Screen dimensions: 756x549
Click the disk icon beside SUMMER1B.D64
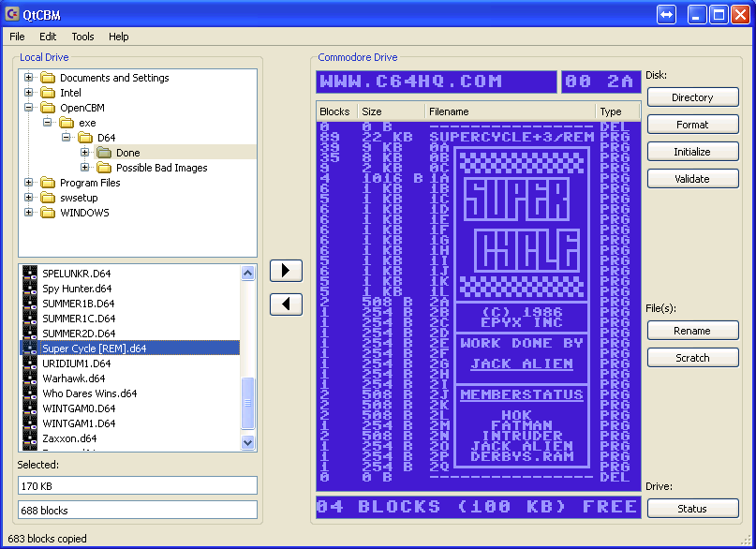[x=30, y=304]
